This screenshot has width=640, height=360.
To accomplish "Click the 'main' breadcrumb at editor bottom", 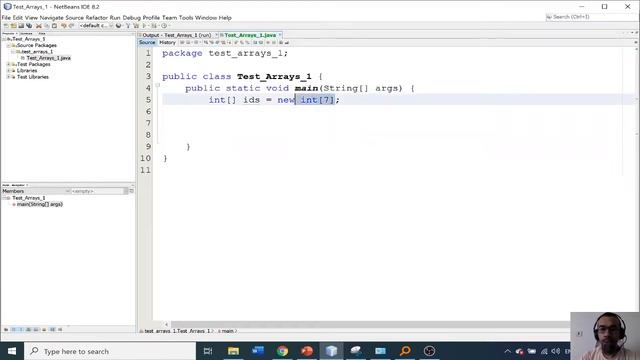I will [227, 331].
